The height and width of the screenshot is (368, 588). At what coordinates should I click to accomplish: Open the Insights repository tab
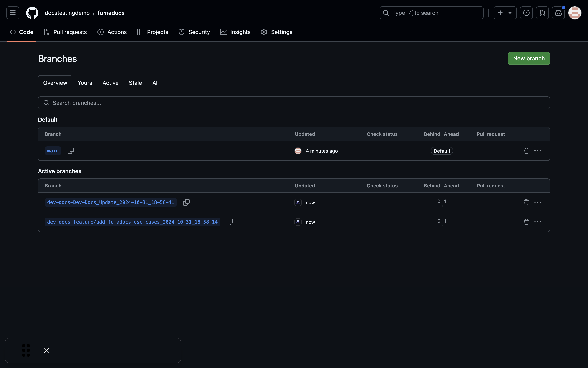(235, 32)
